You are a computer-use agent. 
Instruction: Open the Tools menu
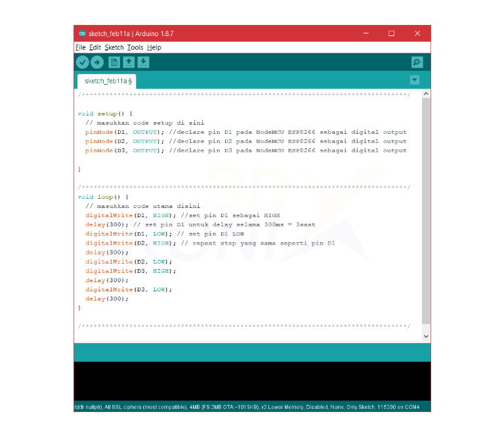point(135,47)
